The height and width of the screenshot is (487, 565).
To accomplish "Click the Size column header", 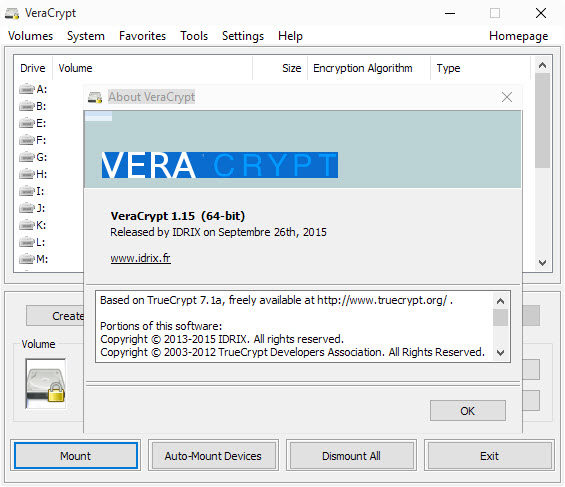I will [x=280, y=68].
